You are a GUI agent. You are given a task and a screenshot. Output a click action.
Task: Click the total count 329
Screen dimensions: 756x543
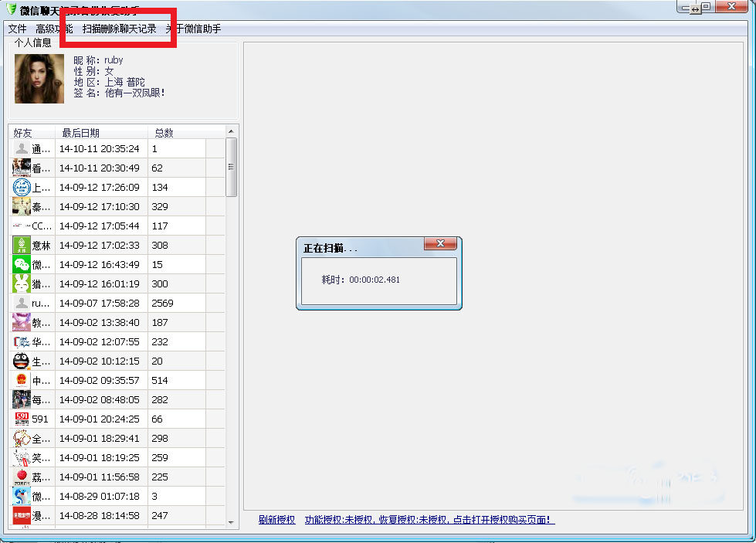[160, 206]
